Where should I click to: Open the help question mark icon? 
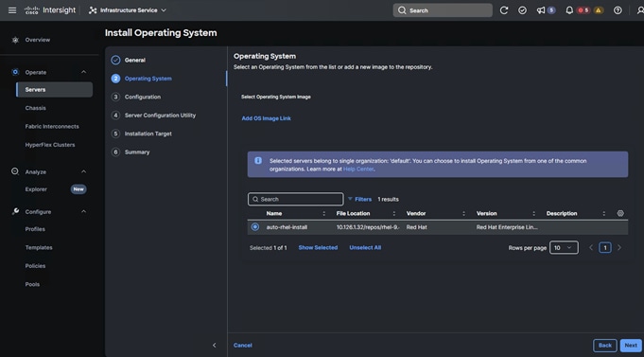[x=618, y=10]
